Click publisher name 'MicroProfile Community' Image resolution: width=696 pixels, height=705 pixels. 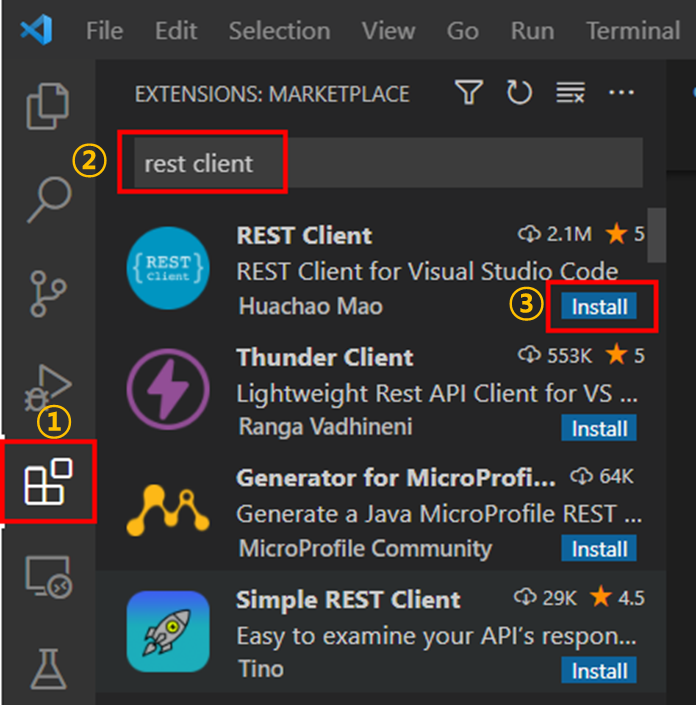coord(365,549)
